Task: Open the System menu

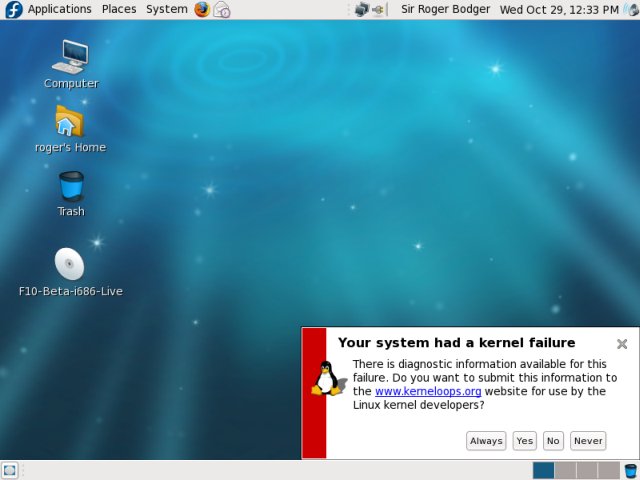Action: [167, 9]
